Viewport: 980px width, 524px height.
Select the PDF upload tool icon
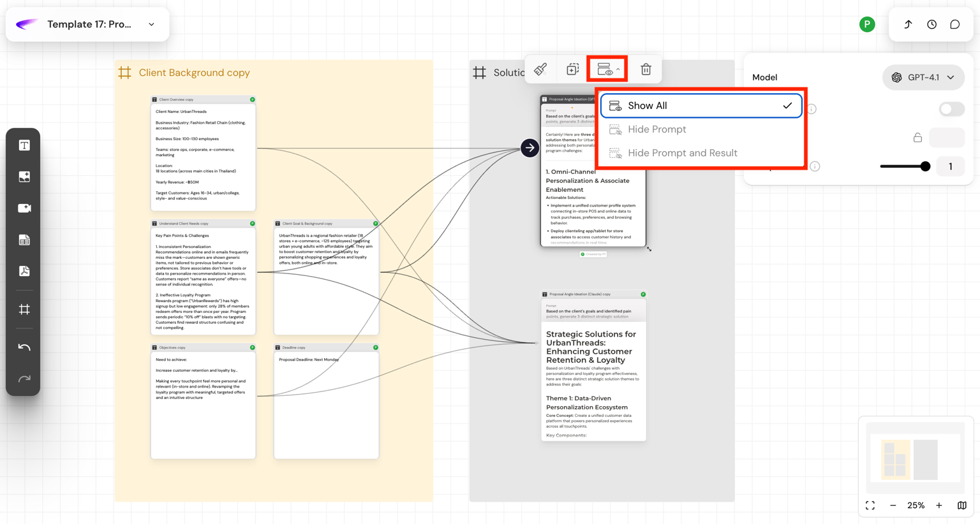tap(24, 271)
